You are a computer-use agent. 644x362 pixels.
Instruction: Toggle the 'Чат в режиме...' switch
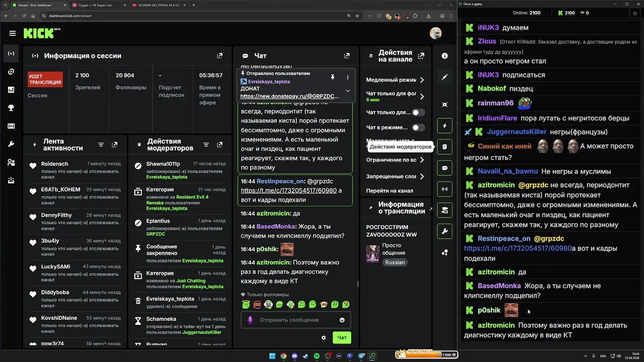coord(418,128)
